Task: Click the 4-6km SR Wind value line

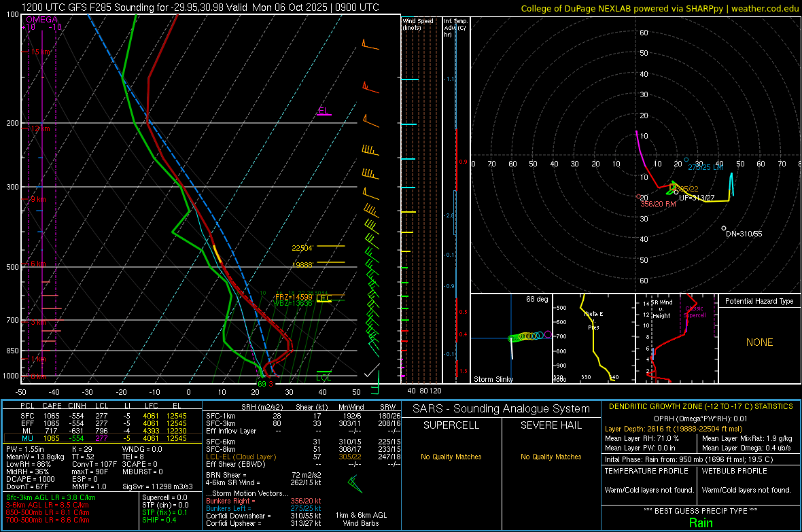Action: point(264,482)
